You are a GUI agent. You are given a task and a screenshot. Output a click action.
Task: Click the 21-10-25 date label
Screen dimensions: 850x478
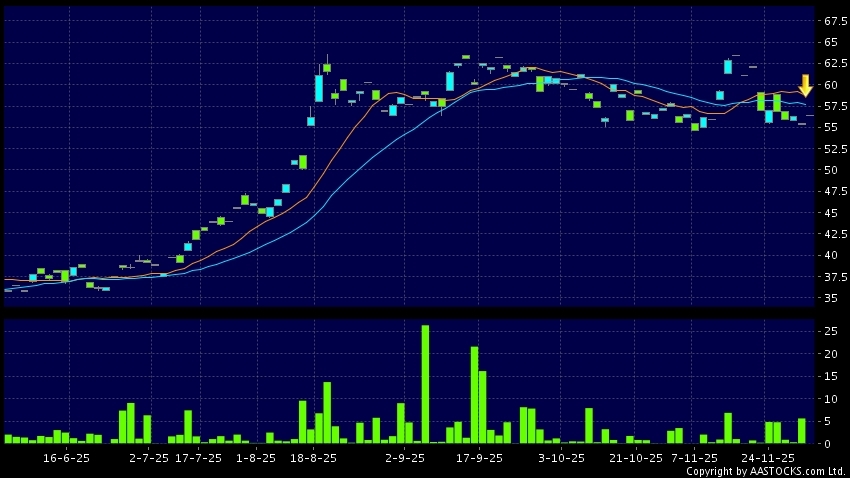[636, 457]
